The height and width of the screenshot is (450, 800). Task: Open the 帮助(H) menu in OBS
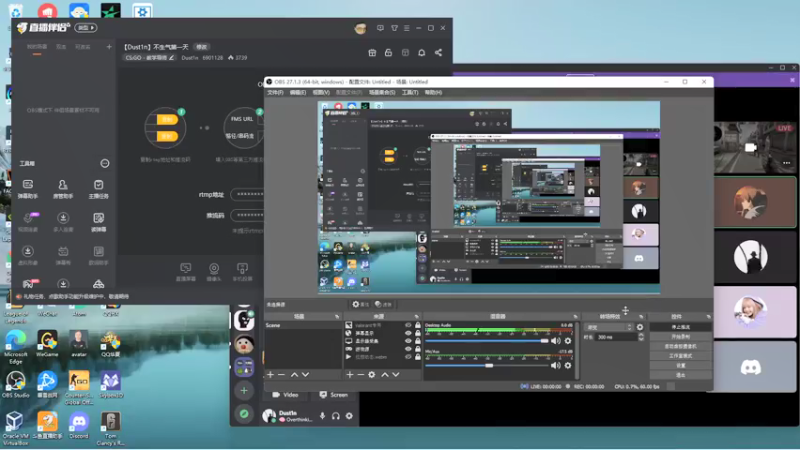pyautogui.click(x=433, y=92)
